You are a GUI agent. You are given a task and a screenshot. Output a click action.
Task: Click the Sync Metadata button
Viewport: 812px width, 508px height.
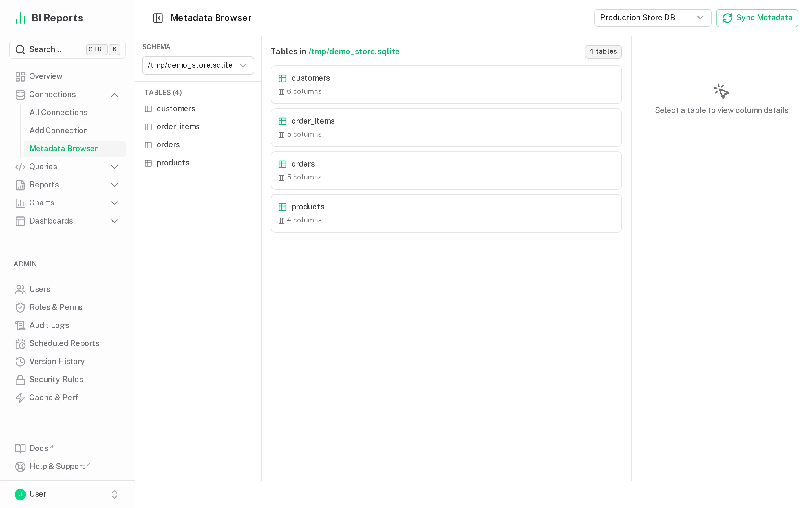pos(757,18)
